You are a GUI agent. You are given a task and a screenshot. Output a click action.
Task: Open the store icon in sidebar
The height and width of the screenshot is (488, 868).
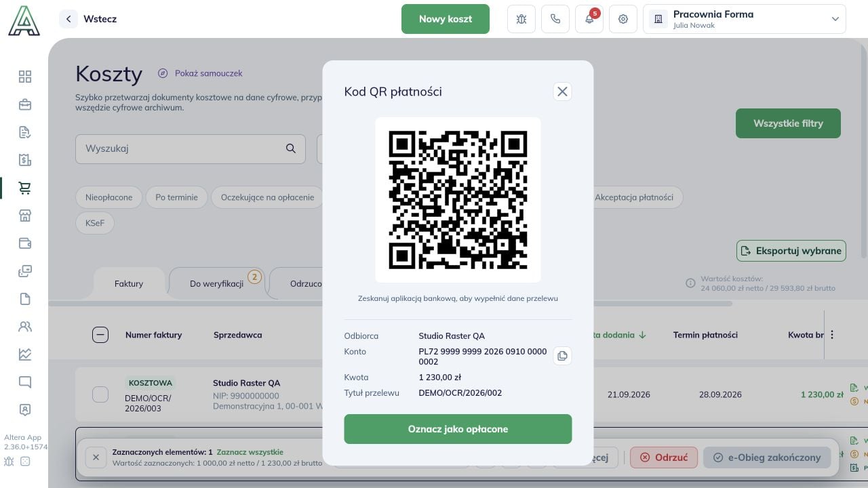25,216
